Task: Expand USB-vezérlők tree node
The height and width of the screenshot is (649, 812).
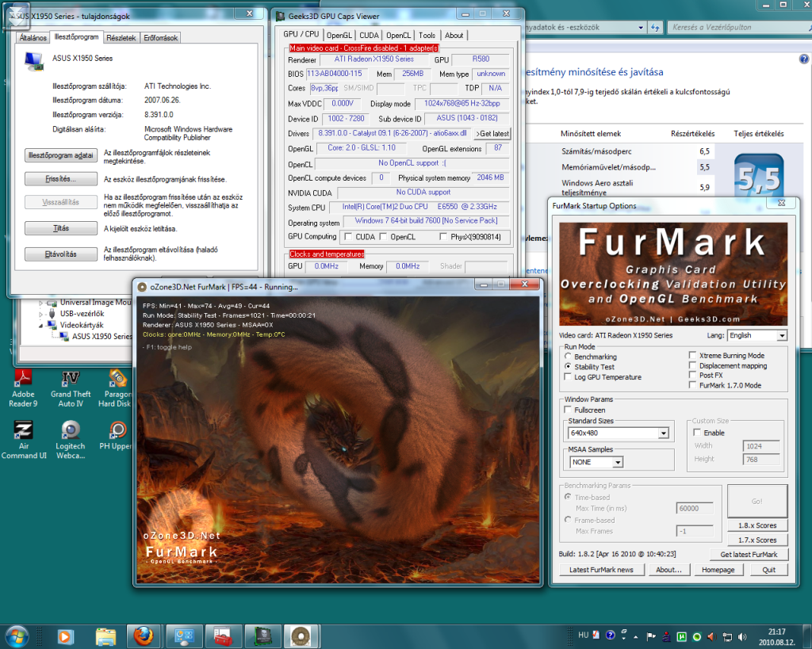Action: (41, 314)
